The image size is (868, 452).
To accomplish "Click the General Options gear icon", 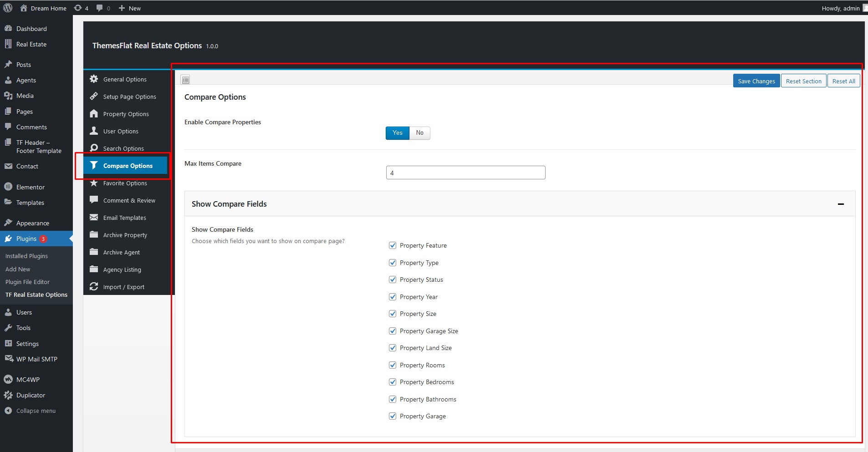I will (94, 79).
